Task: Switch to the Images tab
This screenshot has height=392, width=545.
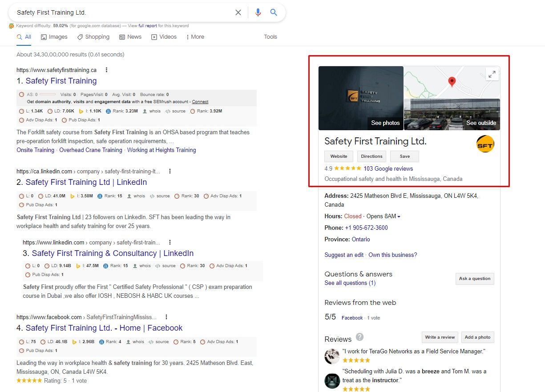Action: [54, 37]
